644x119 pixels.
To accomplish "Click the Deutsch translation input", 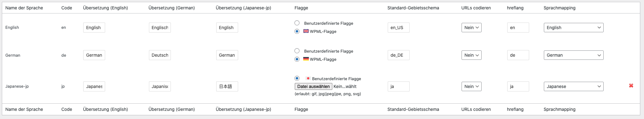I will (x=160, y=55).
